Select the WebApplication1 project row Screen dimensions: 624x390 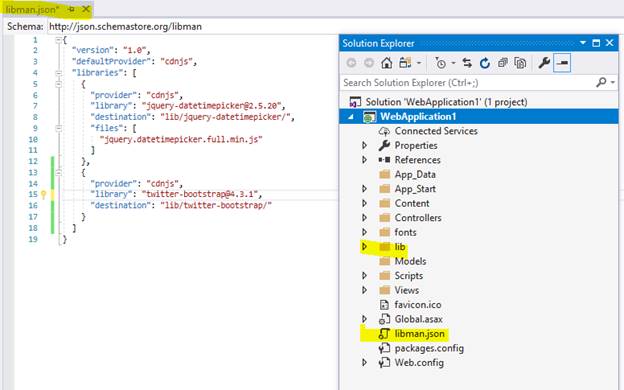(x=479, y=117)
